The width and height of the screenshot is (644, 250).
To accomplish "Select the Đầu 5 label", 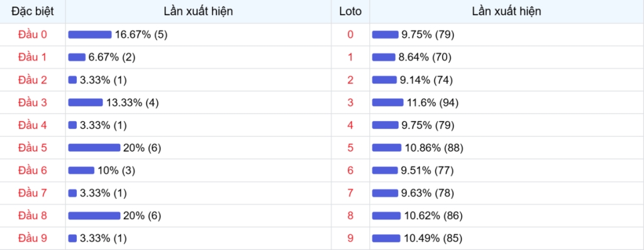I will [33, 147].
